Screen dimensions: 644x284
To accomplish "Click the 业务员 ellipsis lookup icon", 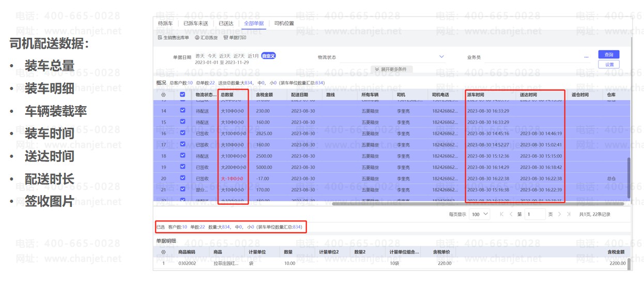I will 586,57.
